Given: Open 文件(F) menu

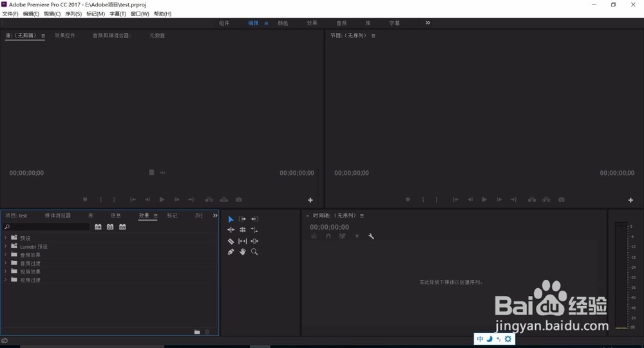Looking at the screenshot, I should point(10,14).
